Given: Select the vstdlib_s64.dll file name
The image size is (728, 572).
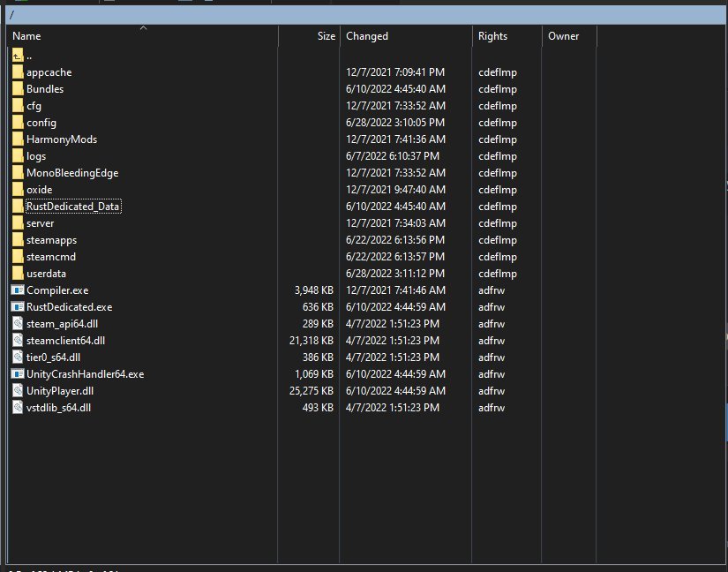Looking at the screenshot, I should pyautogui.click(x=59, y=408).
